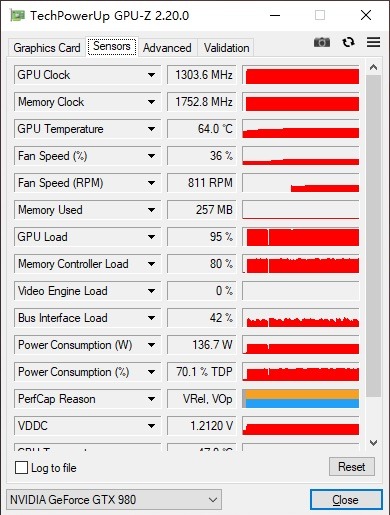
Task: Expand the GPU Temperature dropdown arrow
Action: (151, 129)
